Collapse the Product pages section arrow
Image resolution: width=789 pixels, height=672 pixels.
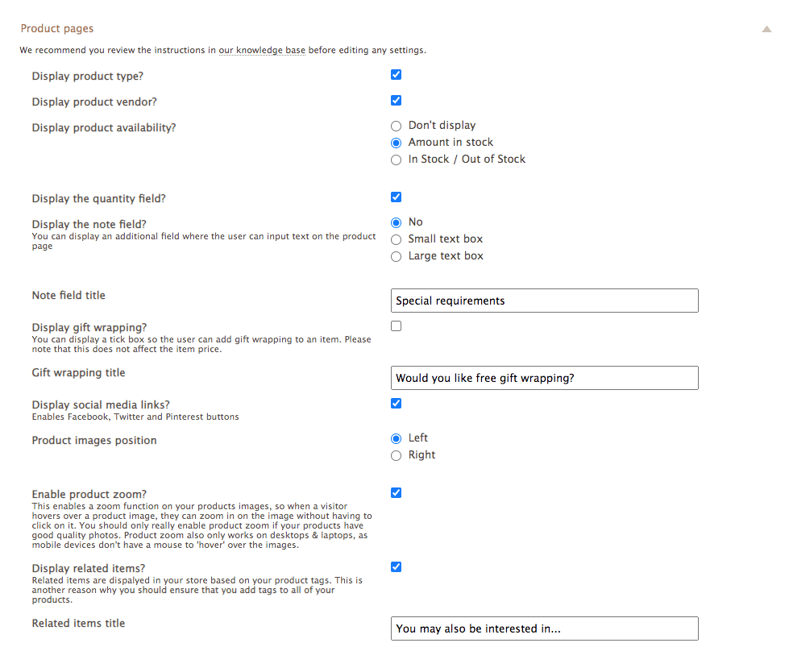click(766, 29)
